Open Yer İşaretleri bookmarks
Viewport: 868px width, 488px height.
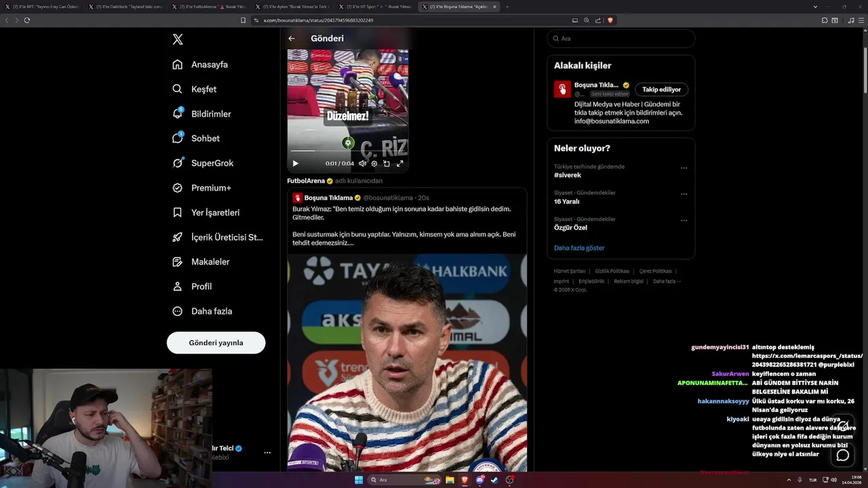[x=205, y=212]
